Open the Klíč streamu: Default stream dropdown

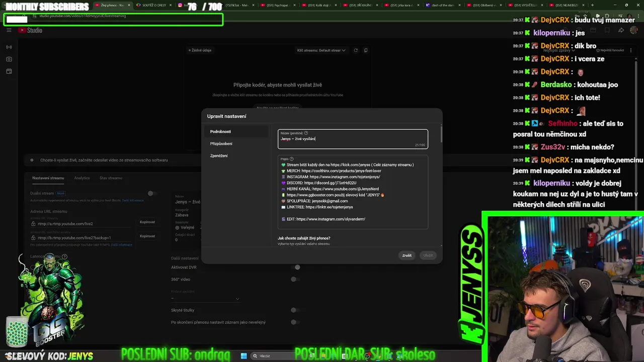coord(322,50)
